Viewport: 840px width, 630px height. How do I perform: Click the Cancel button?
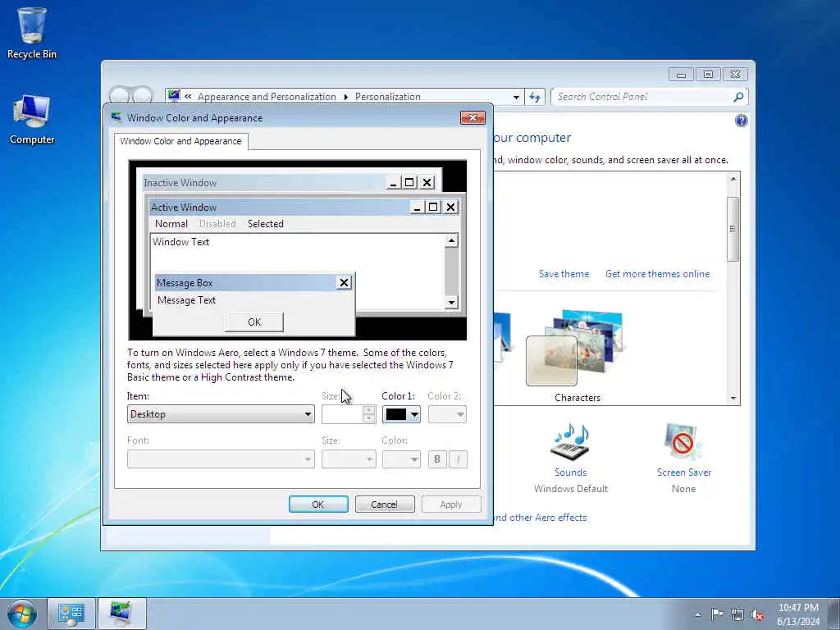pos(385,504)
